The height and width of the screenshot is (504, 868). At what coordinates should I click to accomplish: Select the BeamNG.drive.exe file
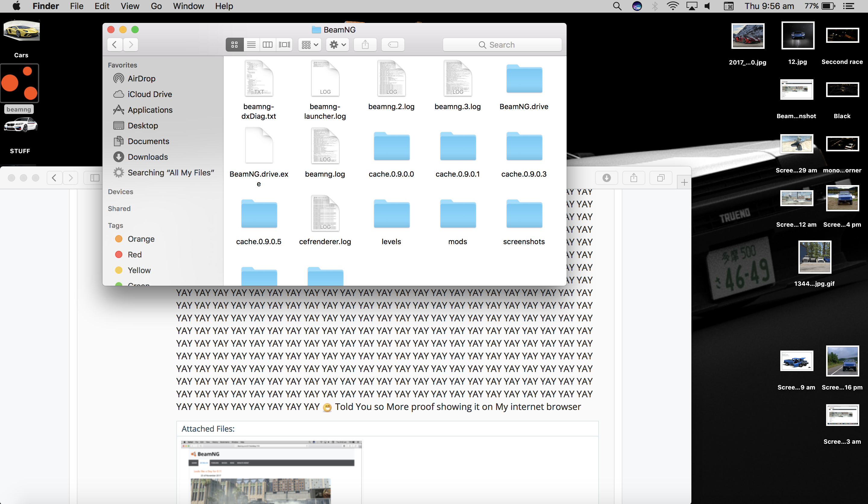[x=259, y=158]
